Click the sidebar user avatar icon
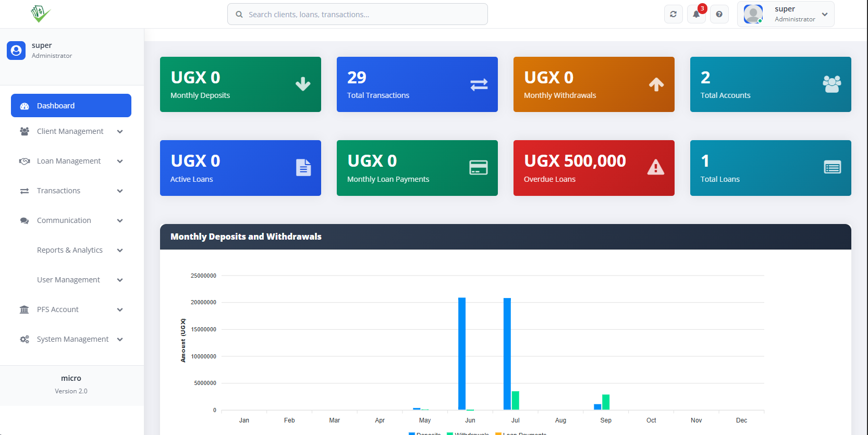The image size is (868, 435). pyautogui.click(x=16, y=51)
